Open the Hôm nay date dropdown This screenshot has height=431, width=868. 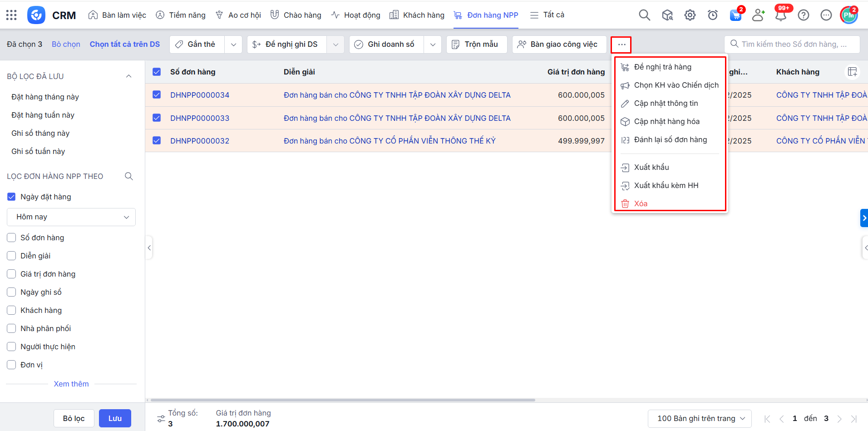pyautogui.click(x=71, y=217)
